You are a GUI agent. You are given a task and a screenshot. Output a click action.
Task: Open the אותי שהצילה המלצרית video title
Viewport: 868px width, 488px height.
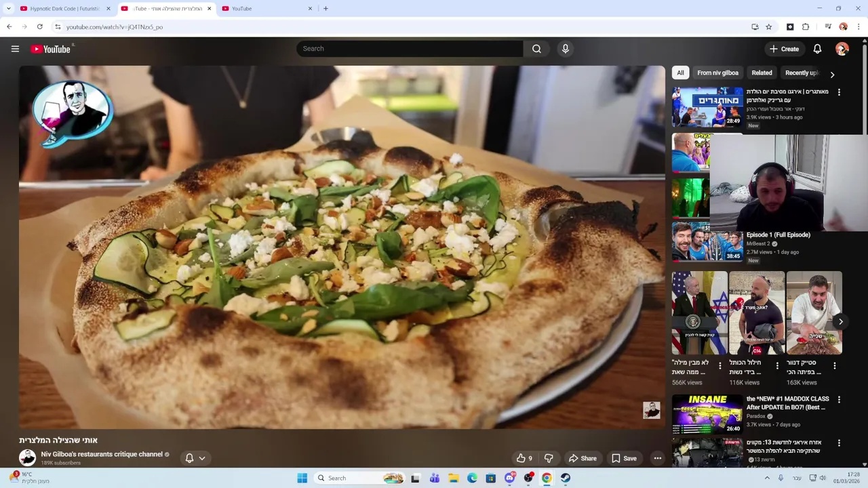pyautogui.click(x=58, y=440)
